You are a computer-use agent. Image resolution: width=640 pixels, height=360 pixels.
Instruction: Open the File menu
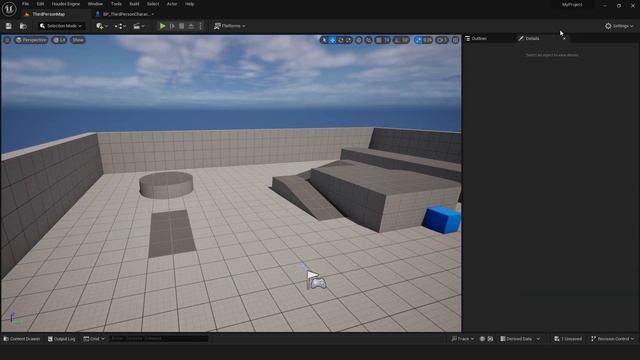pos(25,4)
